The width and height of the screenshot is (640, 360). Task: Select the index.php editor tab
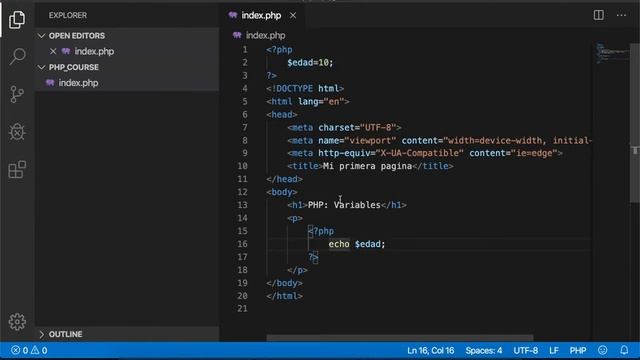coord(261,16)
